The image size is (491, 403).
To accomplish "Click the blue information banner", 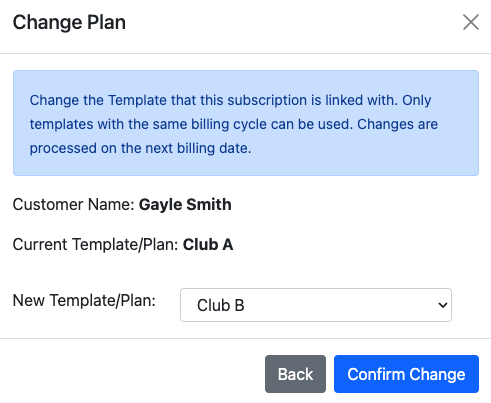I will coord(246,123).
